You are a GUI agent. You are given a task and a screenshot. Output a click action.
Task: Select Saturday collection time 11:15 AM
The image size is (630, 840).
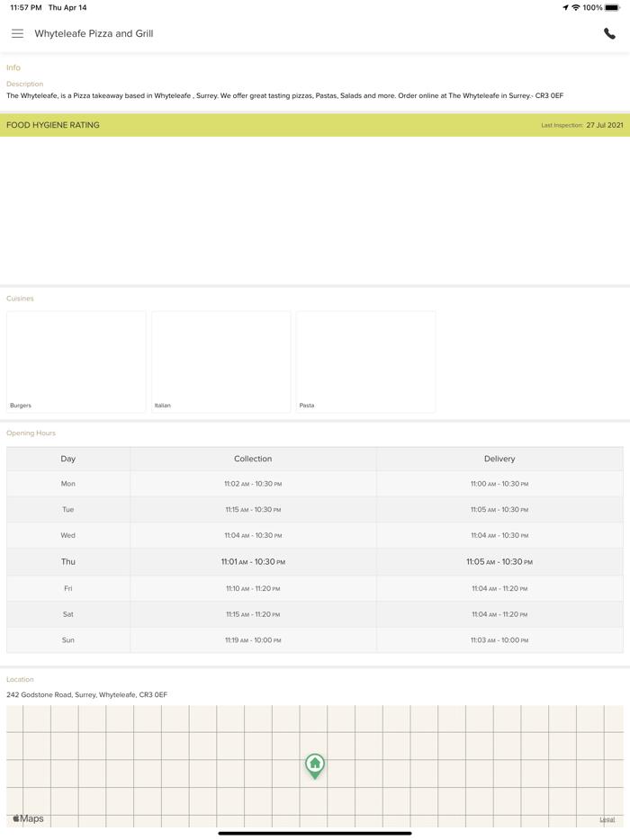coord(253,614)
